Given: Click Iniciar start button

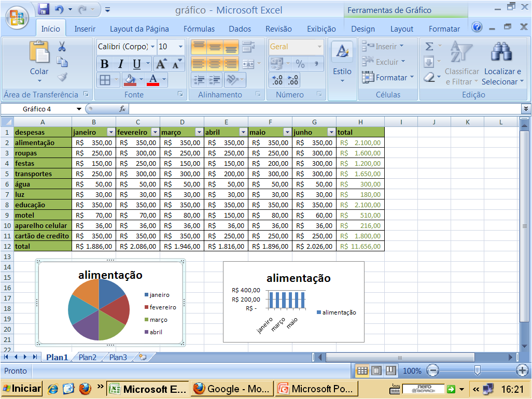Looking at the screenshot, I should click(22, 389).
